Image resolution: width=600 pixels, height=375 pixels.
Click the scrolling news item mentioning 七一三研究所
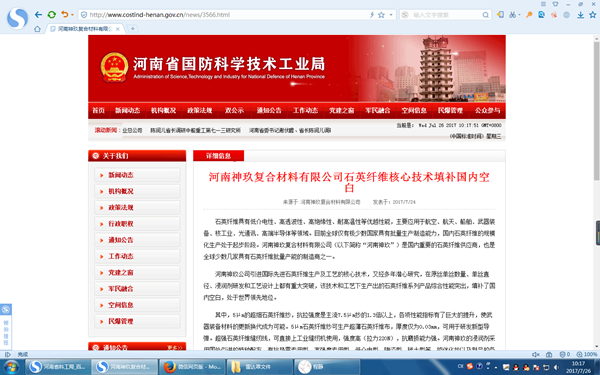click(x=195, y=130)
